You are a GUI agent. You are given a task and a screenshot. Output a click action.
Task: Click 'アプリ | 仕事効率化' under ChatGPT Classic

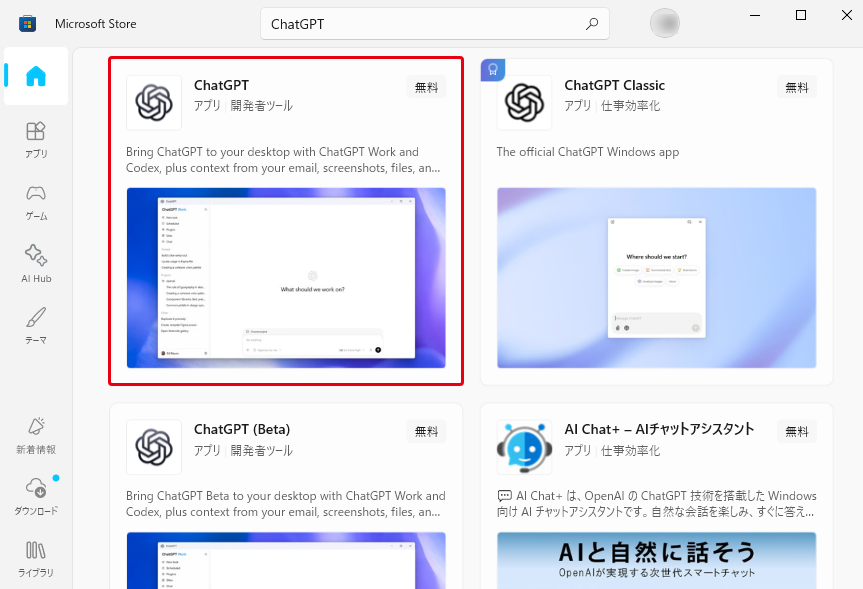tap(612, 106)
